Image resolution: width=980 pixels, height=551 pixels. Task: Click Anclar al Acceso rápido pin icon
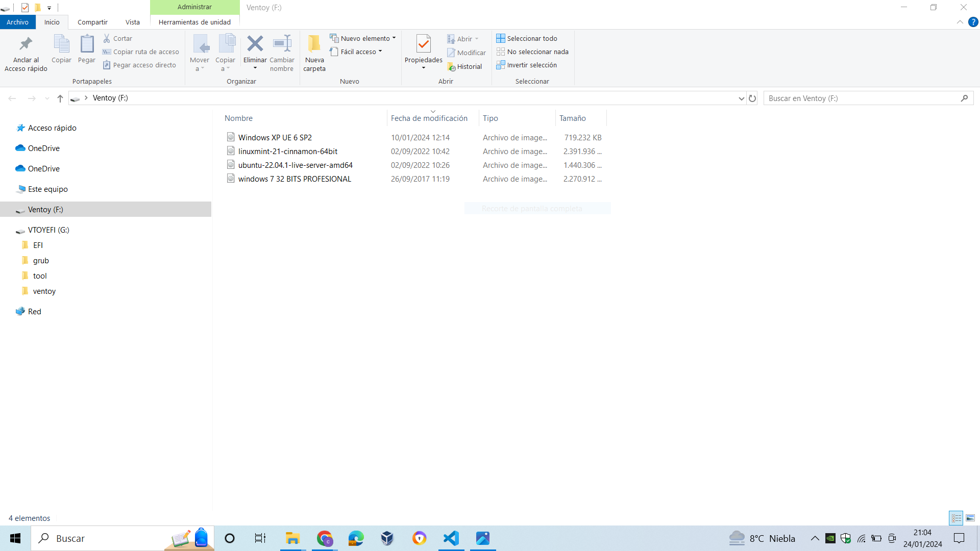[26, 44]
